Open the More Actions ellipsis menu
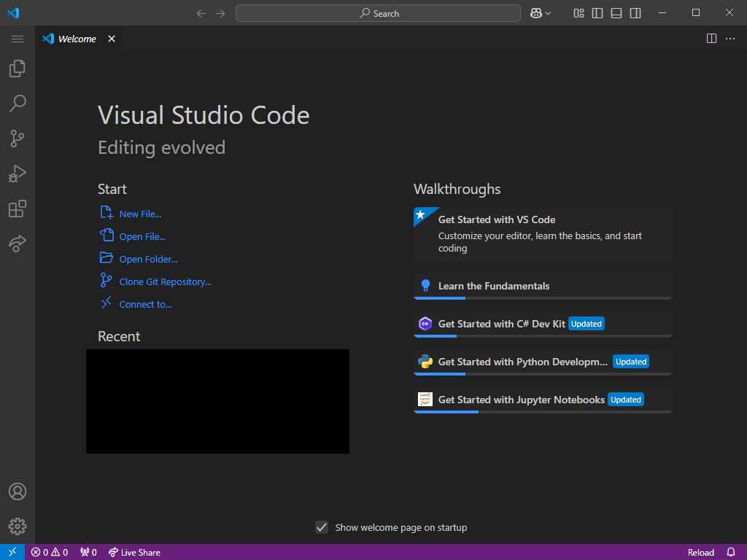This screenshot has width=747, height=560. click(x=731, y=39)
